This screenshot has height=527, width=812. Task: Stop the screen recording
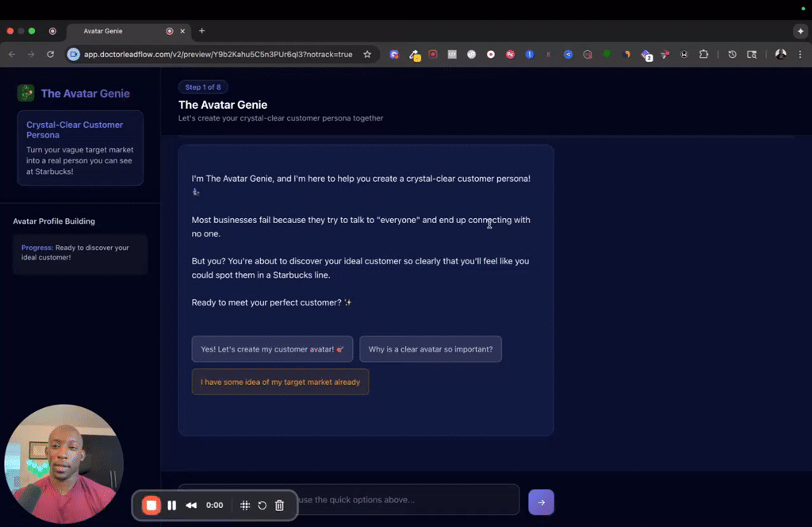pyautogui.click(x=151, y=505)
